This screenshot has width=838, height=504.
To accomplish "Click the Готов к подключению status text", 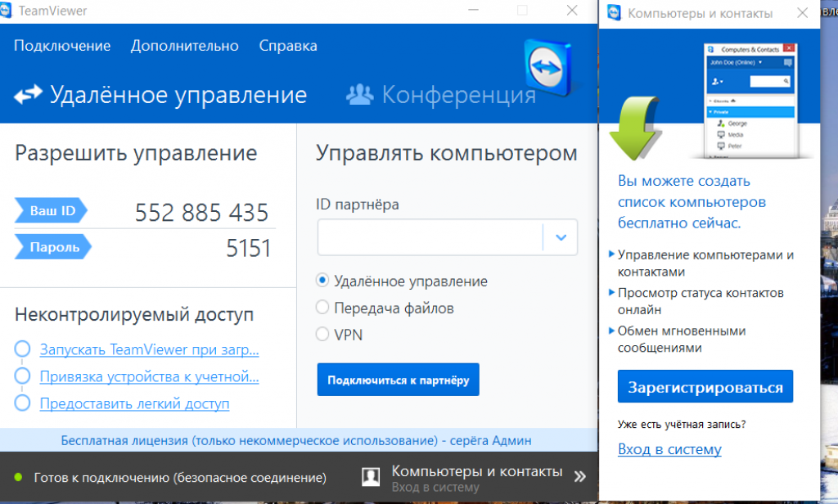I will 180,477.
